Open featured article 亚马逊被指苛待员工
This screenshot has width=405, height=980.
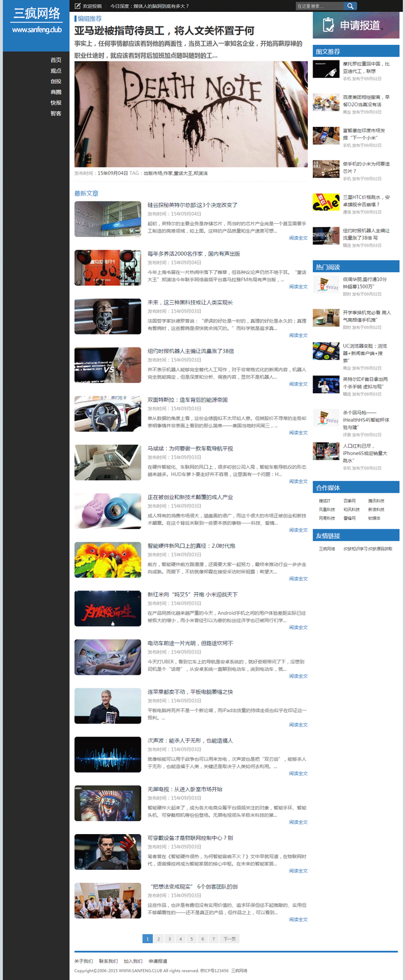point(164,31)
